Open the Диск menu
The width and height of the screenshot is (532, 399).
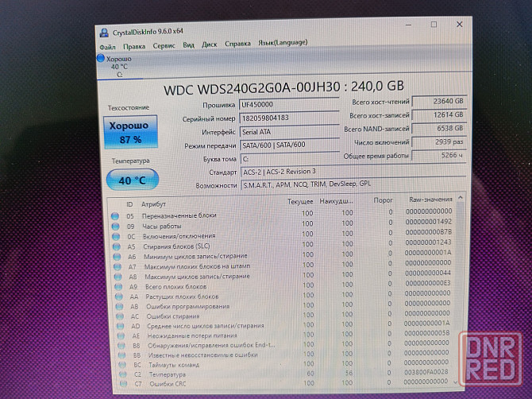coord(210,45)
